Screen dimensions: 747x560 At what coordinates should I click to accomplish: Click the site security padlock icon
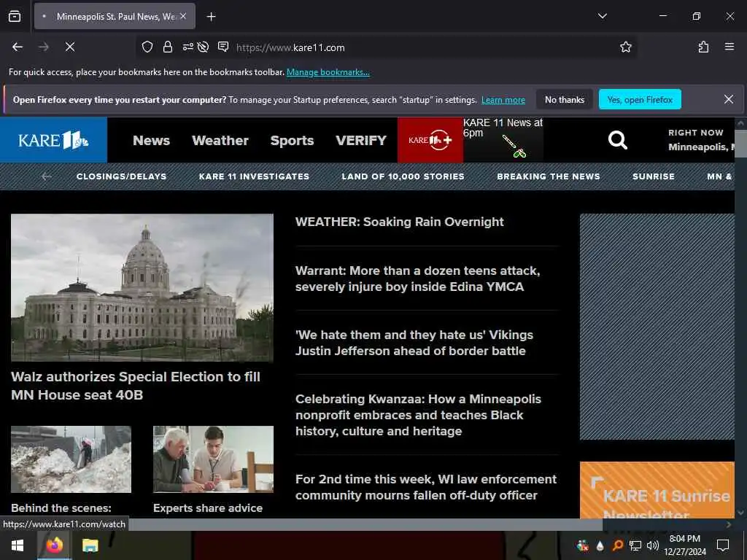[168, 47]
